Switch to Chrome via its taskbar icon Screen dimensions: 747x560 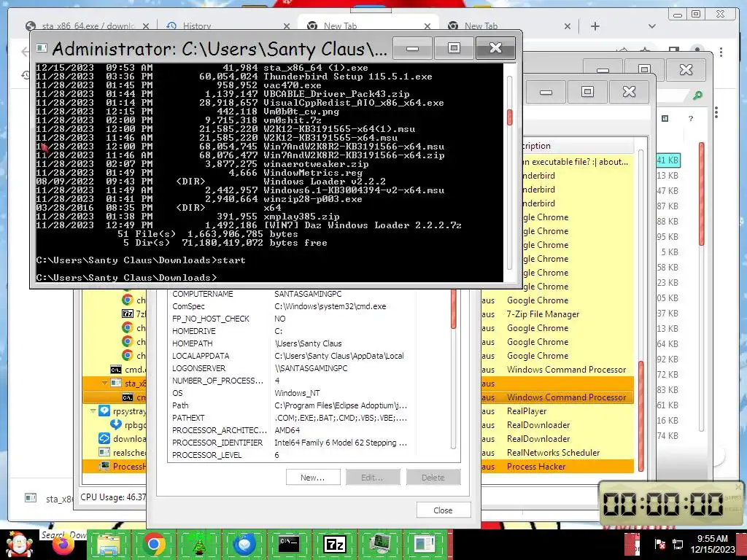pyautogui.click(x=153, y=544)
